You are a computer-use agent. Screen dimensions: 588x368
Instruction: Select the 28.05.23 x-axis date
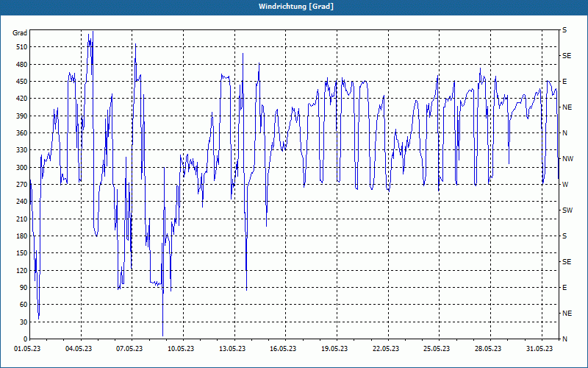tap(488, 349)
